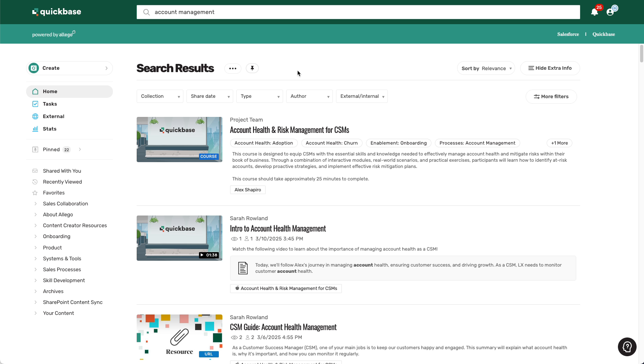Viewport: 644px width, 364px height.
Task: Click the Alex Shapiro tag
Action: (x=248, y=190)
